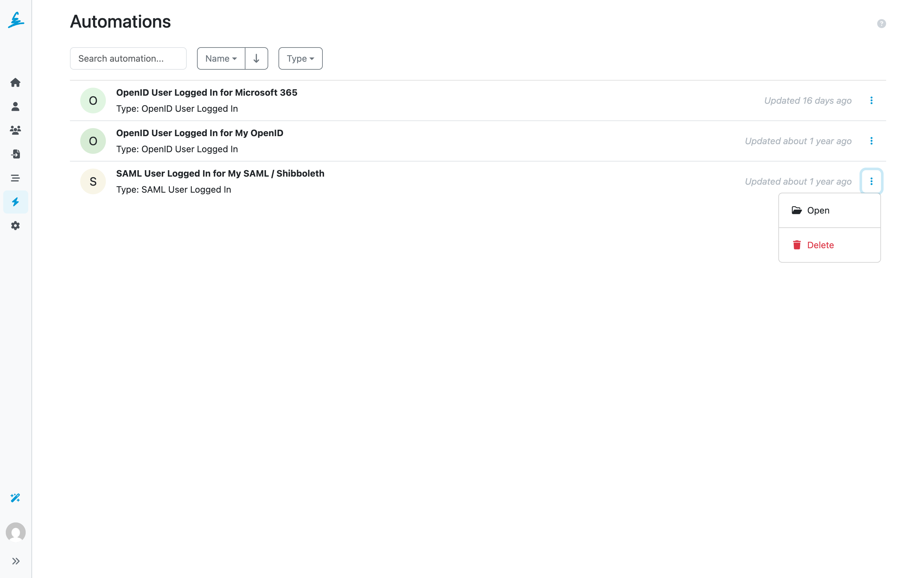924x578 pixels.
Task: Open the Name sort dropdown
Action: click(221, 58)
